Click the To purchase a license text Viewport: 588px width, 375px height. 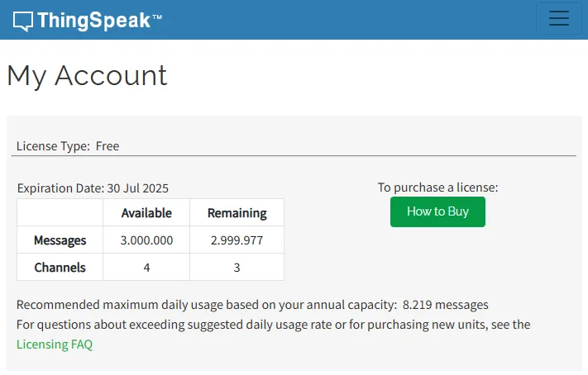[437, 187]
